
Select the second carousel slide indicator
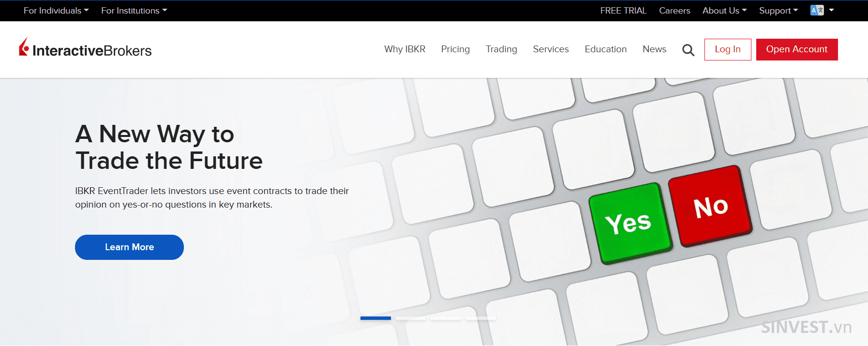[411, 318]
